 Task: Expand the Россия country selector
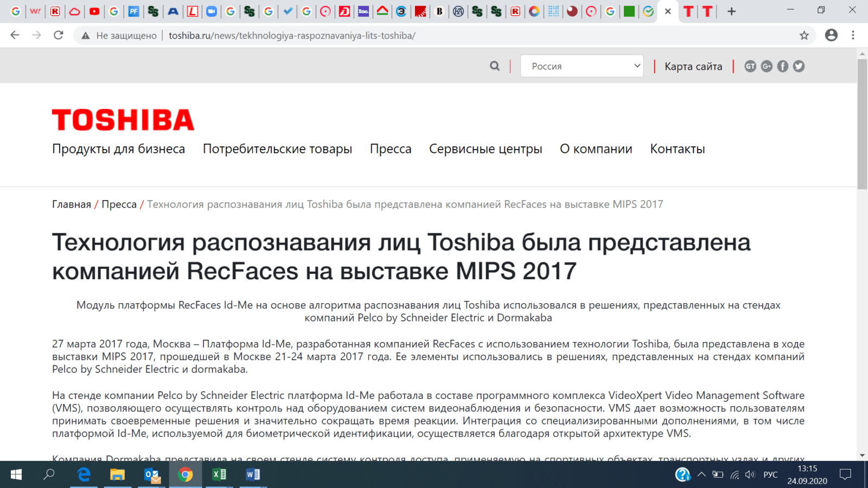pyautogui.click(x=582, y=66)
